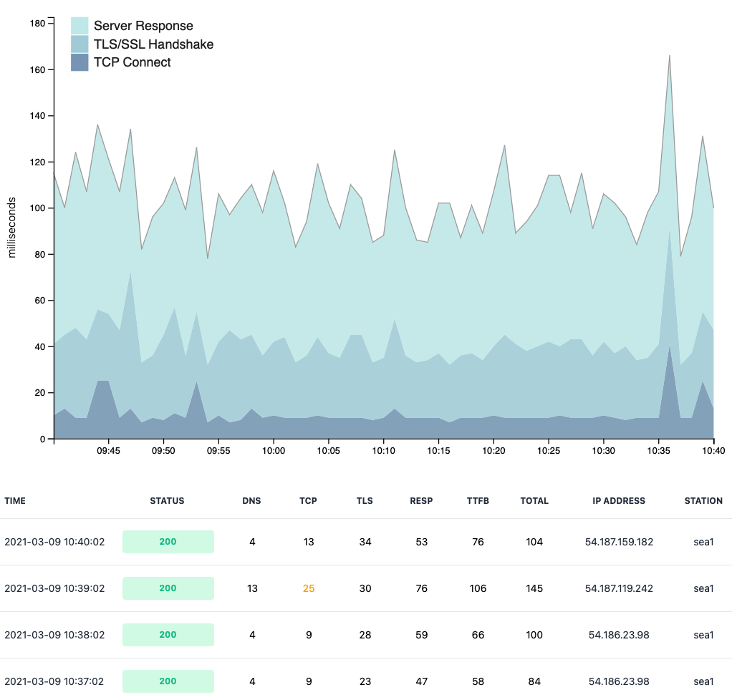Click the TOTAL column header

pyautogui.click(x=534, y=501)
